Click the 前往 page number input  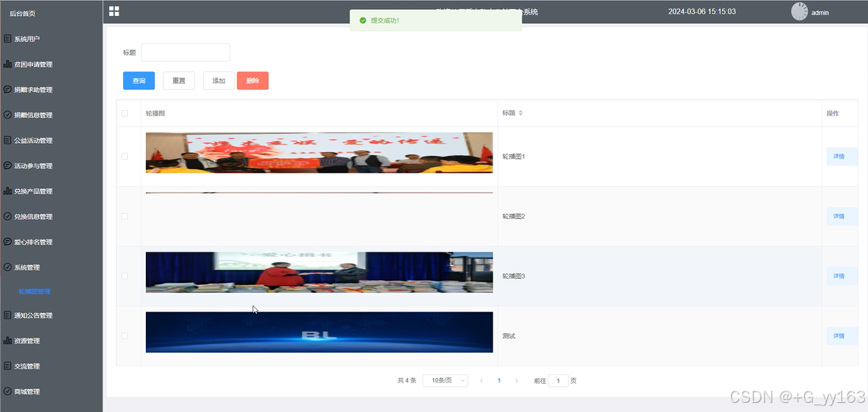[558, 380]
